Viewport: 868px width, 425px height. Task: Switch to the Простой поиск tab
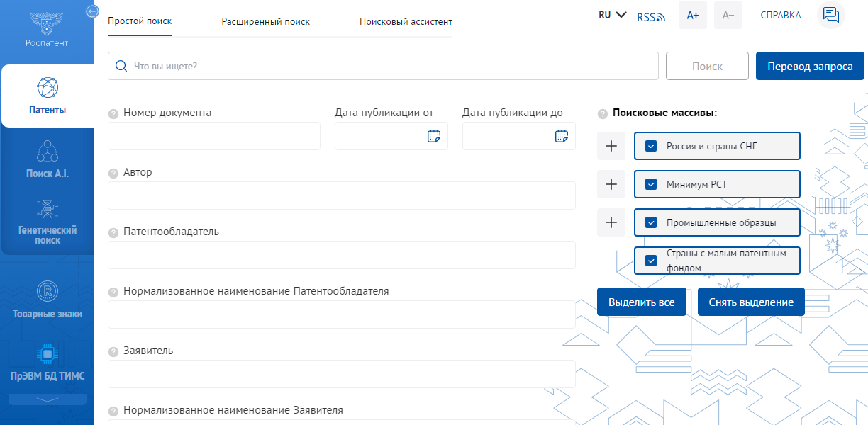click(x=140, y=21)
